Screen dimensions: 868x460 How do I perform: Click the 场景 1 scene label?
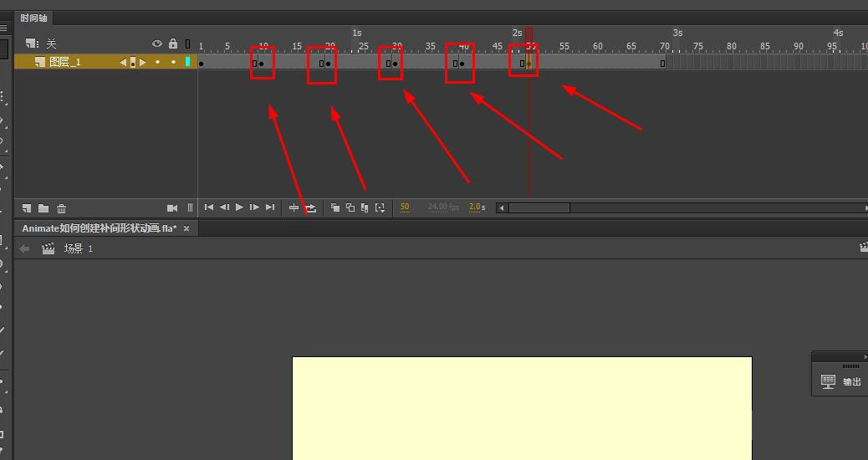coord(78,248)
